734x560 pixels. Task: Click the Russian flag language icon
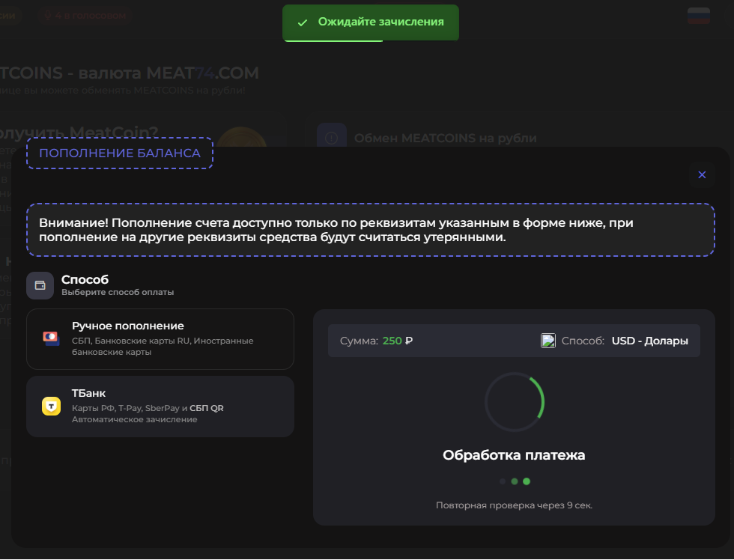[699, 16]
